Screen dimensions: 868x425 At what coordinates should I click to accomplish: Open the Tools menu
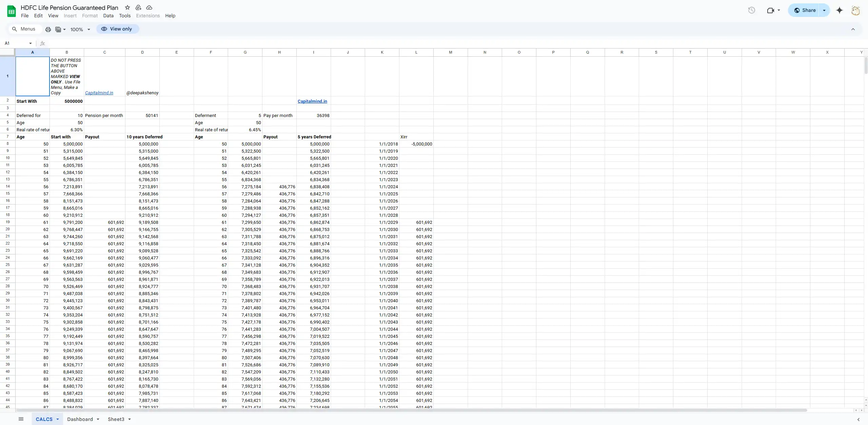(x=125, y=16)
